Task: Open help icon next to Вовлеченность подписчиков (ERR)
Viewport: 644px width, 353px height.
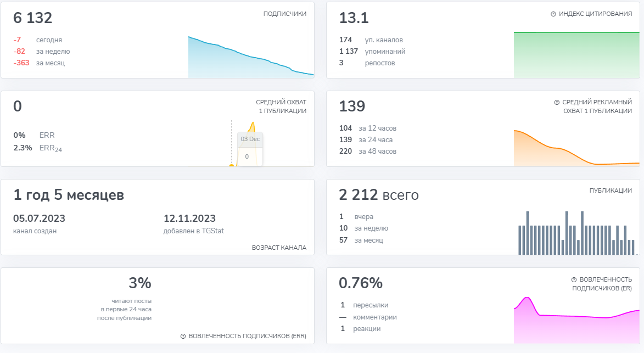Action: [183, 336]
